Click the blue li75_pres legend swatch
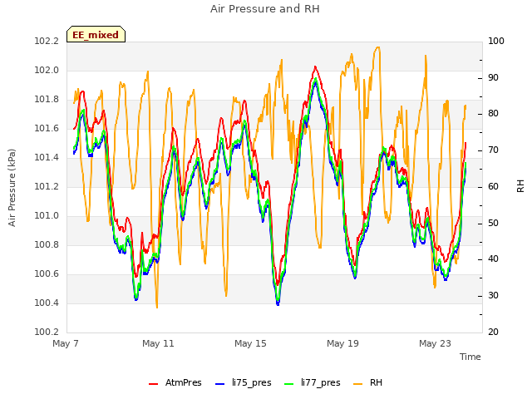 (219, 384)
